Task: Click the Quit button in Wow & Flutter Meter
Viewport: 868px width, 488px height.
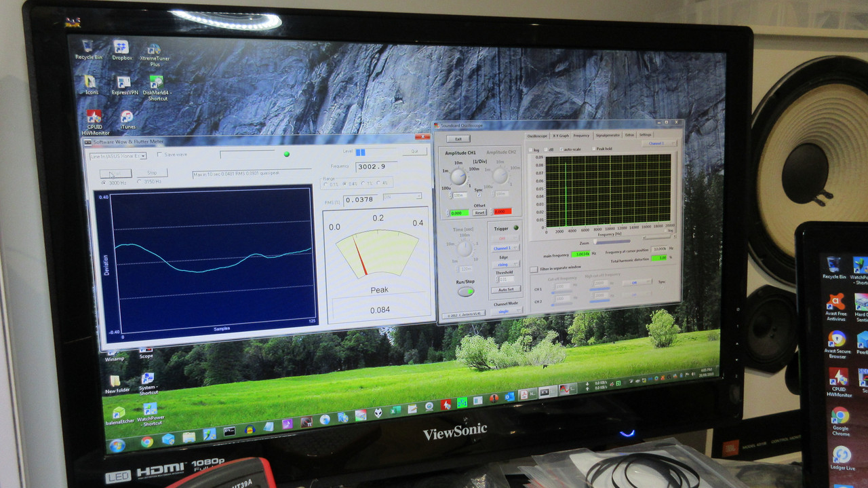Action: (x=414, y=151)
